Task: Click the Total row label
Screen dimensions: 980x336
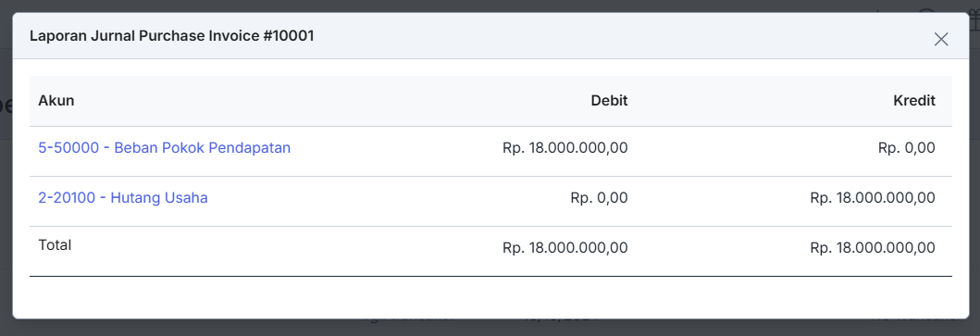Action: coord(55,245)
